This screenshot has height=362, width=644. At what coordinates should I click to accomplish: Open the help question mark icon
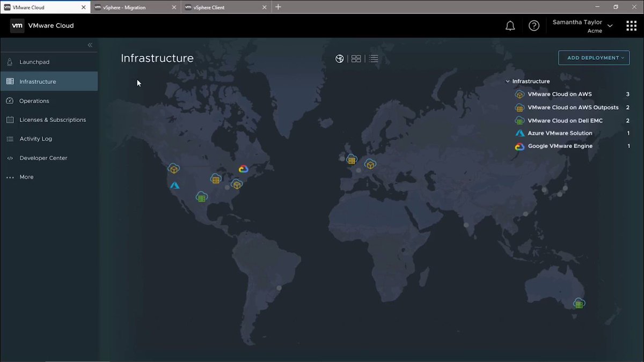coord(534,26)
